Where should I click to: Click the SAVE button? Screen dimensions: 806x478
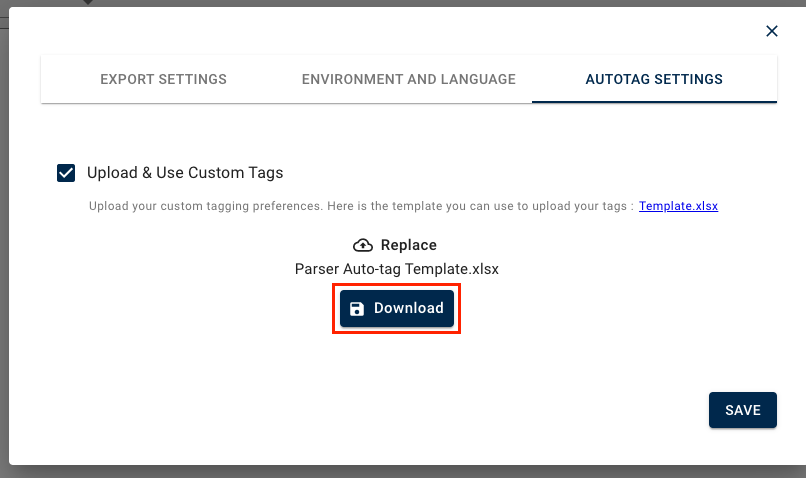click(743, 410)
